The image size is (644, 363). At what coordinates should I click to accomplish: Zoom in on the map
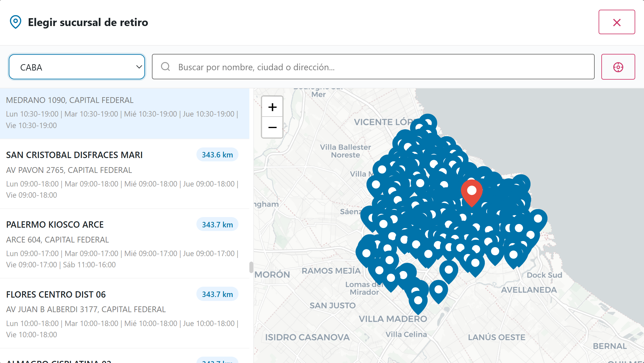272,107
